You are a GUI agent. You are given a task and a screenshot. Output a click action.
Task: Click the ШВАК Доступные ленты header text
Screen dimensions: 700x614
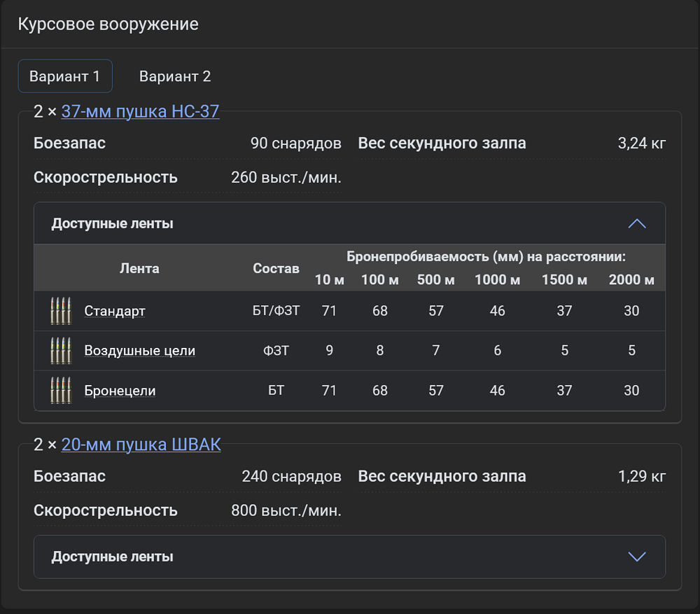click(x=112, y=557)
